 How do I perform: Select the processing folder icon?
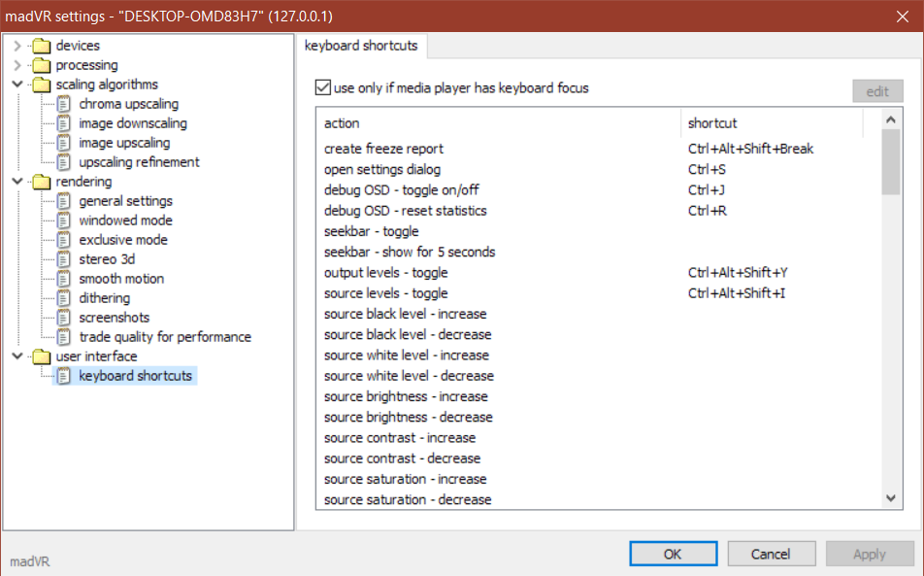tap(41, 65)
